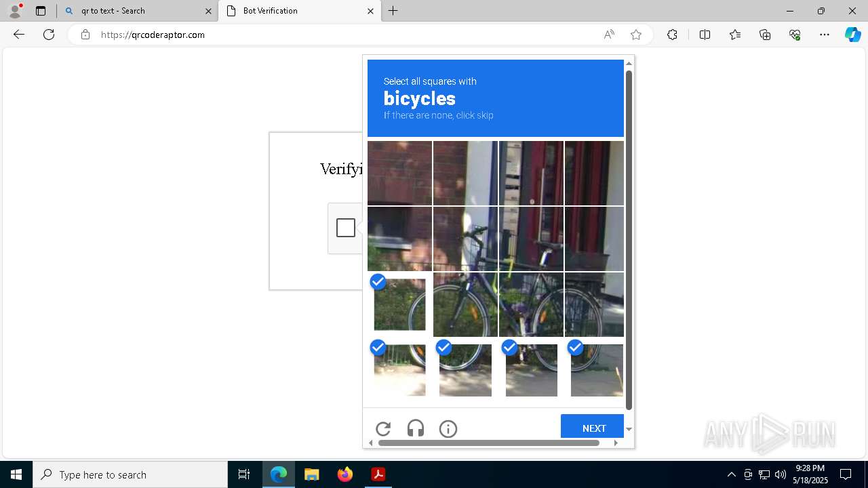Image resolution: width=868 pixels, height=488 pixels.
Task: Open File Explorer from taskbar
Action: [x=311, y=474]
